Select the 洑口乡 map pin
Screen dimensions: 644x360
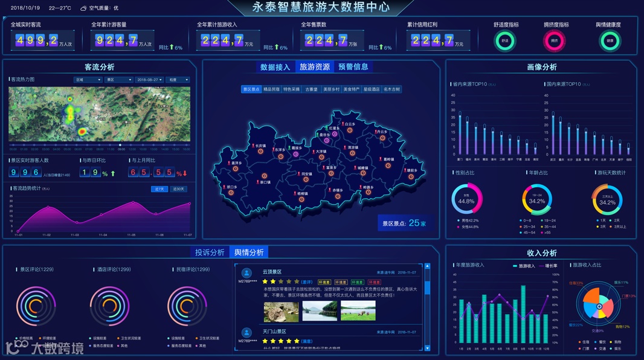224,187
